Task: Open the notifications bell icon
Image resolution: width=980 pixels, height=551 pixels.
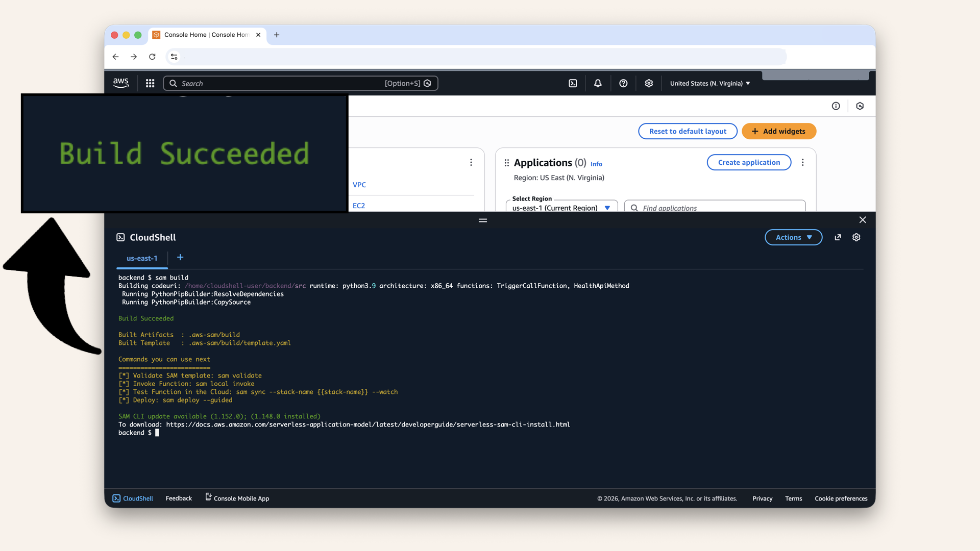Action: pos(598,83)
